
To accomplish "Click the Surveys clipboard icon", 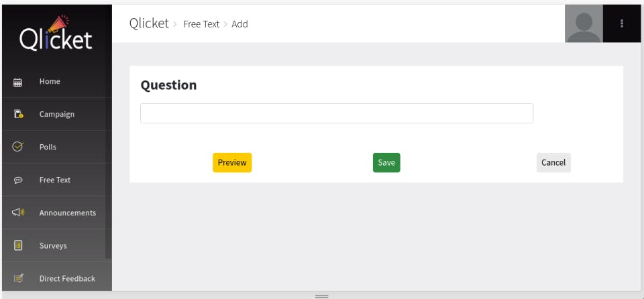I will 18,245.
